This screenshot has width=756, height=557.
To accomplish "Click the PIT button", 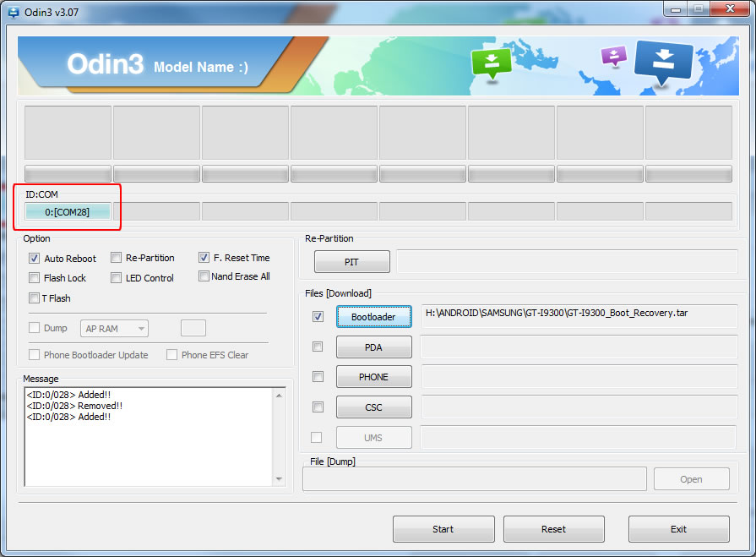I will [352, 262].
